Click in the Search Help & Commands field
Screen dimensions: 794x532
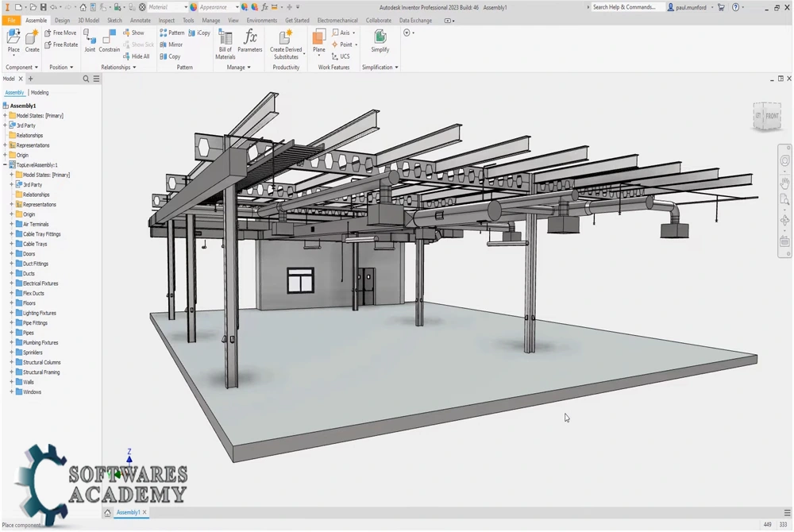coord(627,7)
